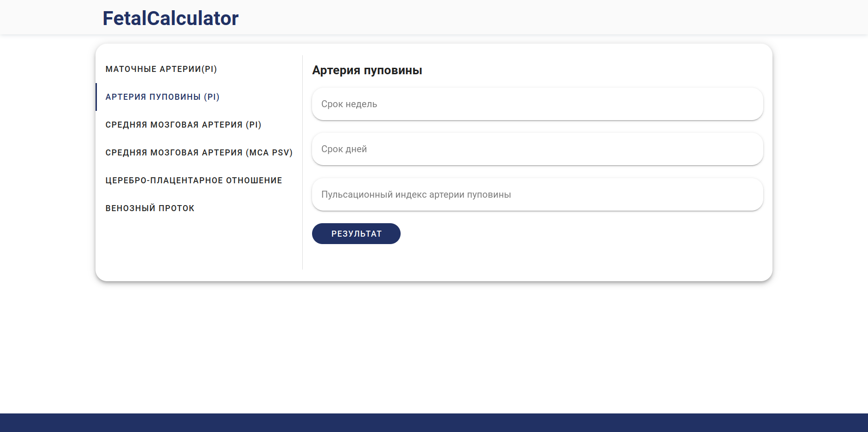Image resolution: width=868 pixels, height=432 pixels.
Task: Click the dark blue footer bar
Action: pos(434,423)
